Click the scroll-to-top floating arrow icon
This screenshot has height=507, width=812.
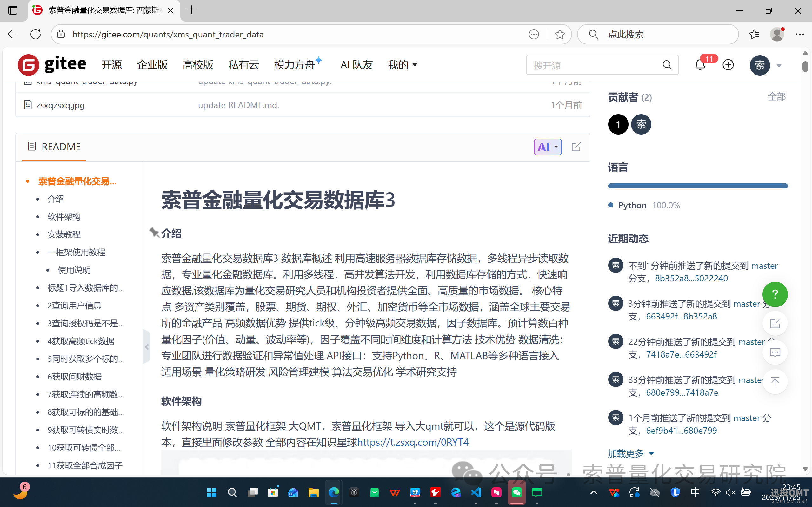coord(775,382)
